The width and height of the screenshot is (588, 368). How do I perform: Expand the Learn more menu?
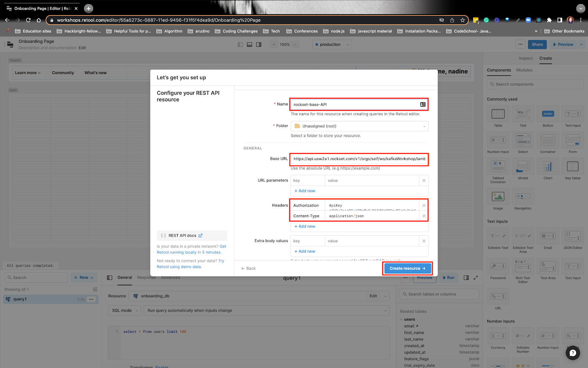(28, 73)
